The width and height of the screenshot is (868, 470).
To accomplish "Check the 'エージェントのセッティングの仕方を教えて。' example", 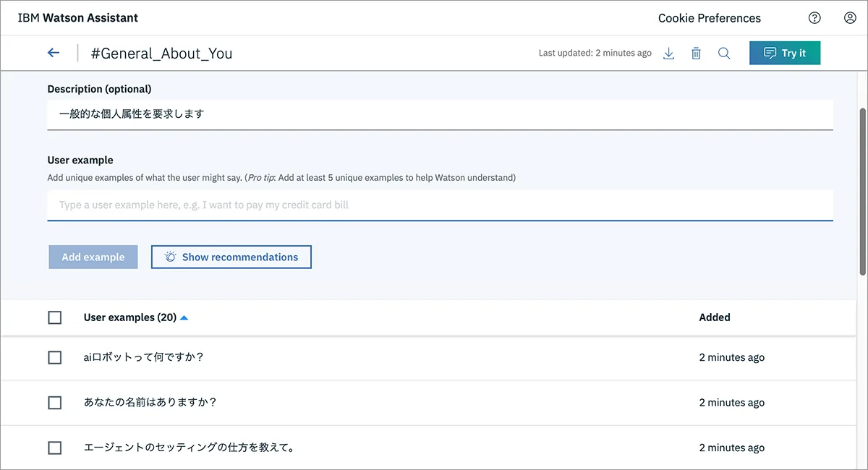I will tap(55, 448).
